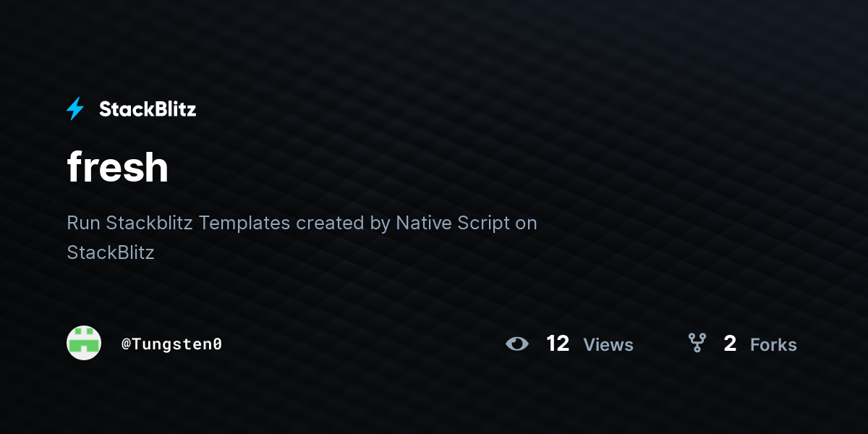Open the @Tungsten0 user profile name
The width and height of the screenshot is (868, 434).
coord(171,344)
